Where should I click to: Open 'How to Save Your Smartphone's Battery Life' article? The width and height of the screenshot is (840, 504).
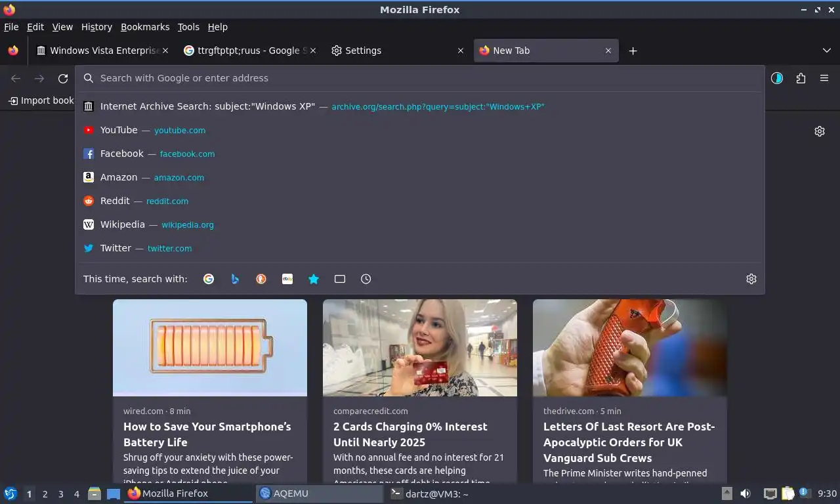[x=207, y=434]
